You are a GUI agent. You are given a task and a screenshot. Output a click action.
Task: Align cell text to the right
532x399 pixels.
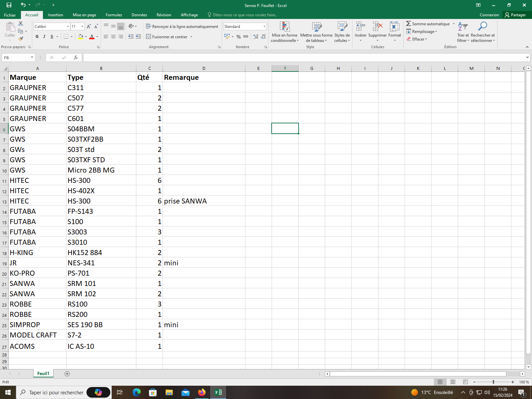point(121,37)
